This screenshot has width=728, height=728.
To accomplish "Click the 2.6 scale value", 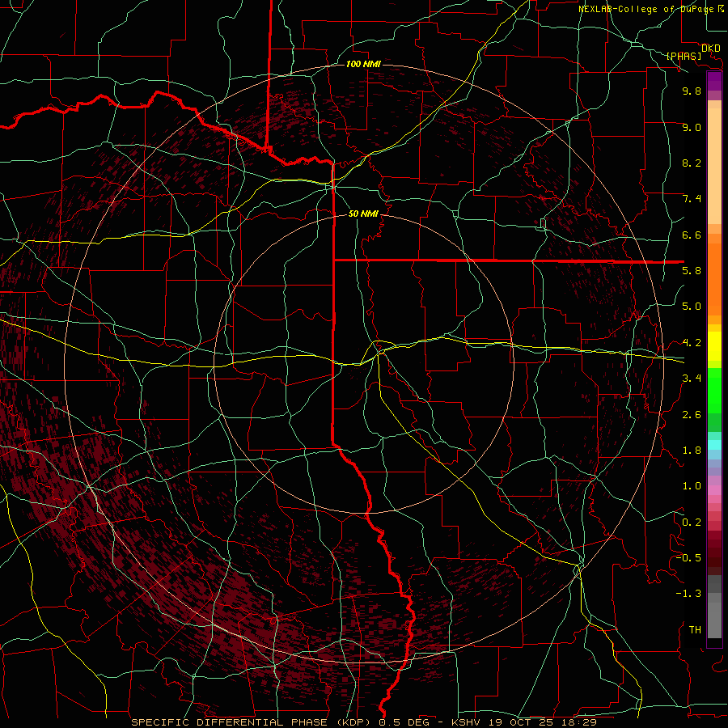I will [x=692, y=415].
